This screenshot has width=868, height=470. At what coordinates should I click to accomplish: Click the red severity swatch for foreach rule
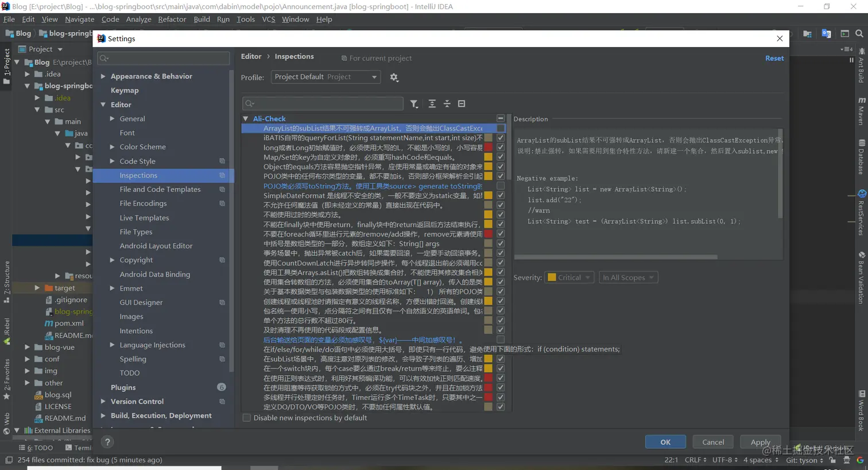pos(488,234)
